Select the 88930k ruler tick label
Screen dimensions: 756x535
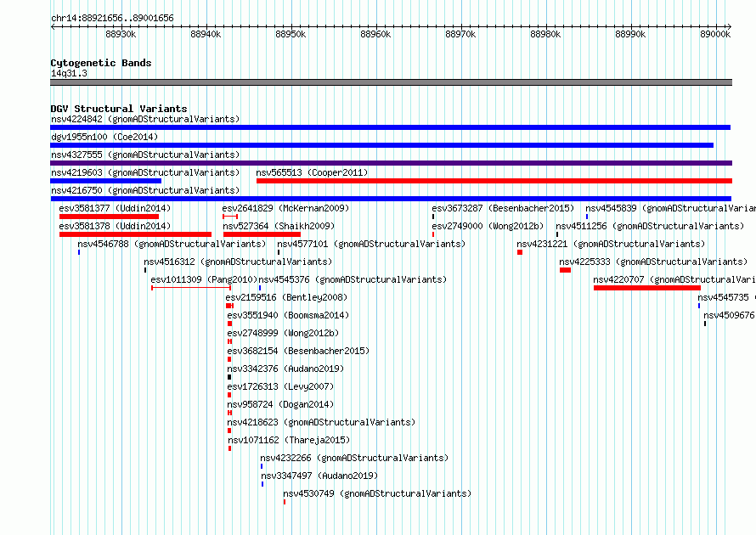pyautogui.click(x=121, y=34)
